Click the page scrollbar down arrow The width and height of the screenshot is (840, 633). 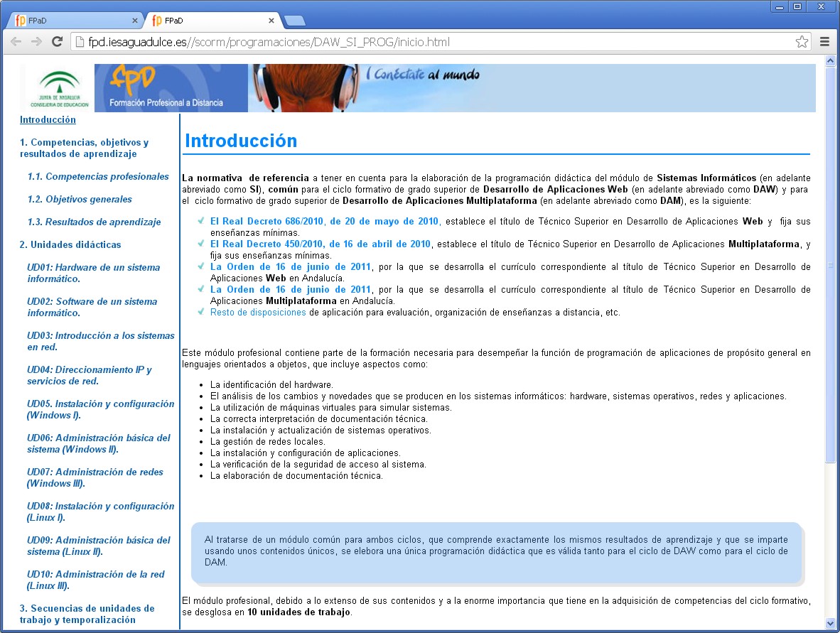coord(830,623)
